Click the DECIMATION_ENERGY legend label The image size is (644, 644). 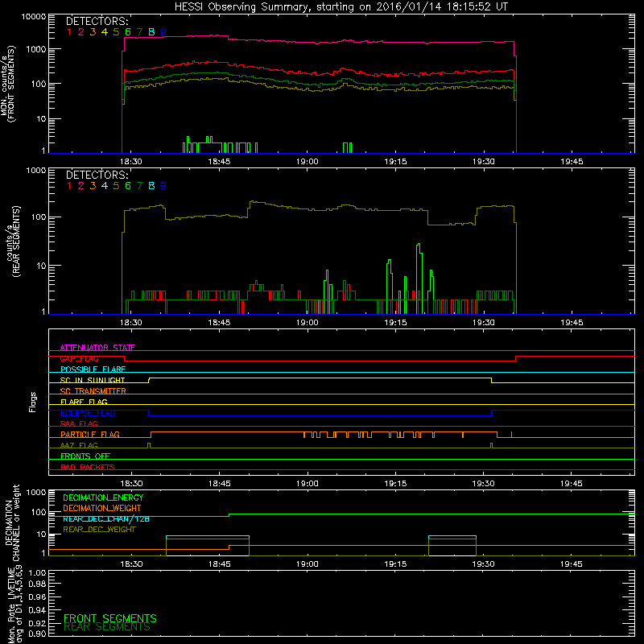click(103, 497)
